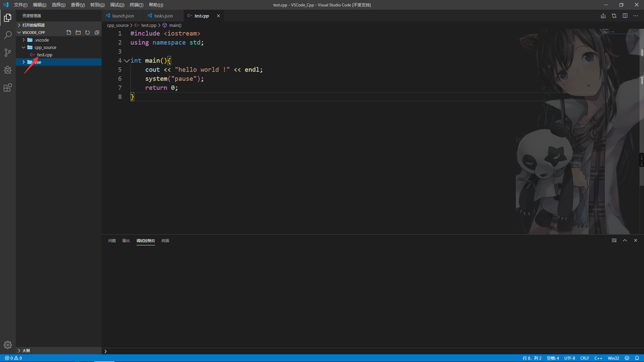
Task: Change language mode via C++ status item
Action: point(598,358)
